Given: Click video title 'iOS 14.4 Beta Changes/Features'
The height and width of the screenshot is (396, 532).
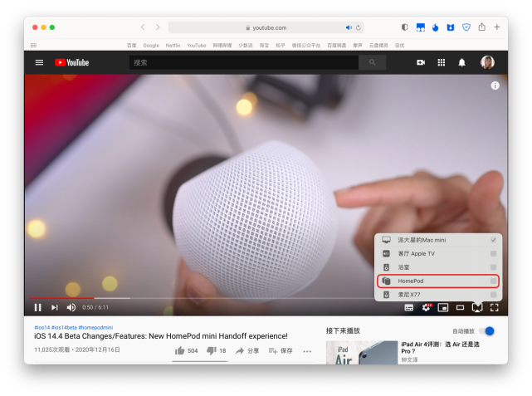Looking at the screenshot, I should point(161,336).
